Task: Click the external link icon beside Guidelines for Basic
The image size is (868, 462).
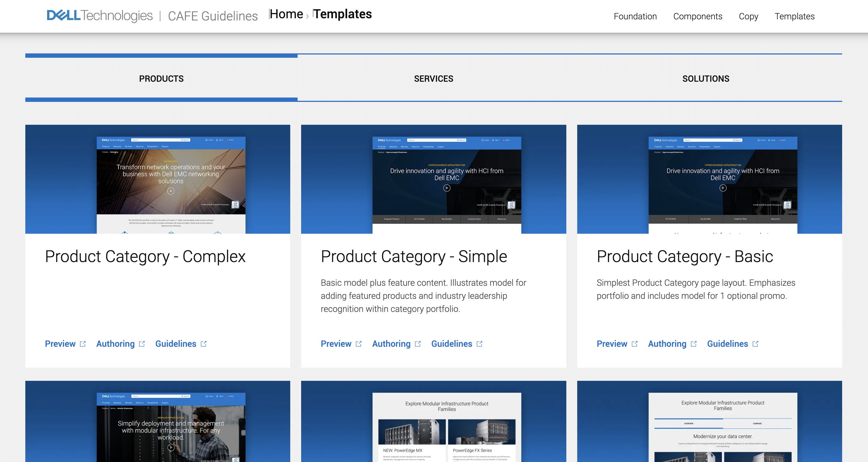Action: (x=756, y=343)
